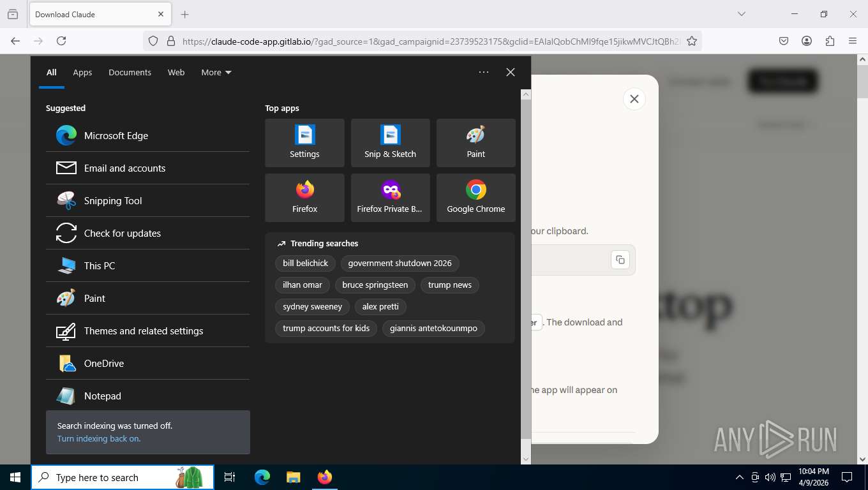Open Paint tile in Top apps
Screen dimensions: 868x490
point(475,143)
